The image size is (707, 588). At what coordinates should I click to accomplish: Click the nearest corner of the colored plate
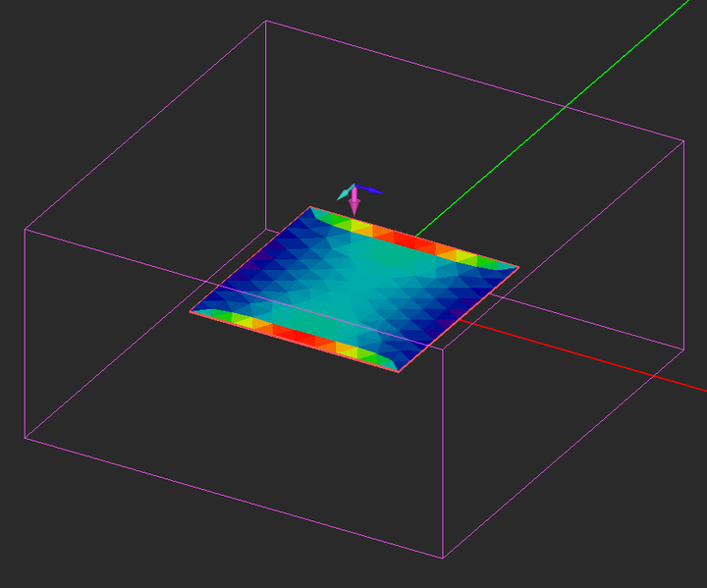[399, 372]
